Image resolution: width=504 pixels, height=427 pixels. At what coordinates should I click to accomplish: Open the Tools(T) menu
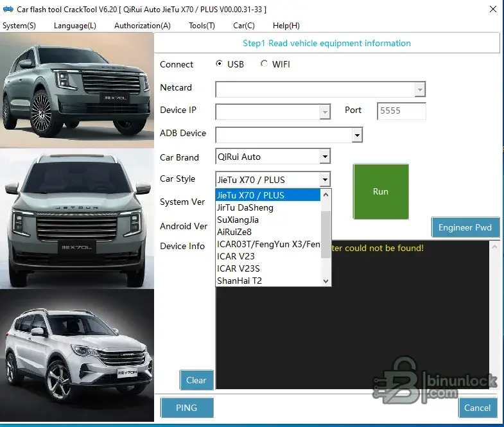(x=202, y=26)
